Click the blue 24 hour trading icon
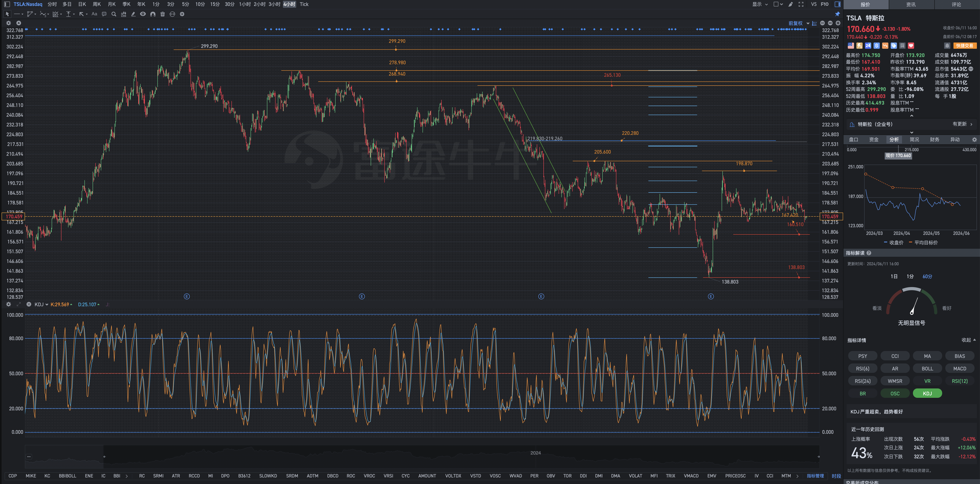 pos(868,46)
